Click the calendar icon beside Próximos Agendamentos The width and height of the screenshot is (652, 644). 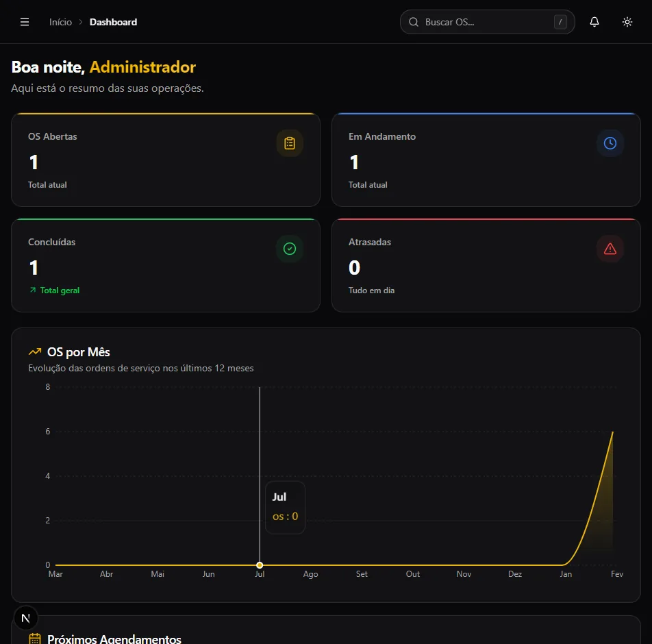(x=35, y=639)
